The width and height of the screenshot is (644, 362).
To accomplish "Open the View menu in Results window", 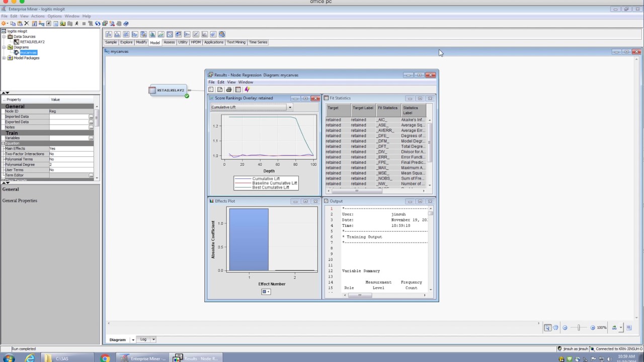I will click(x=231, y=82).
